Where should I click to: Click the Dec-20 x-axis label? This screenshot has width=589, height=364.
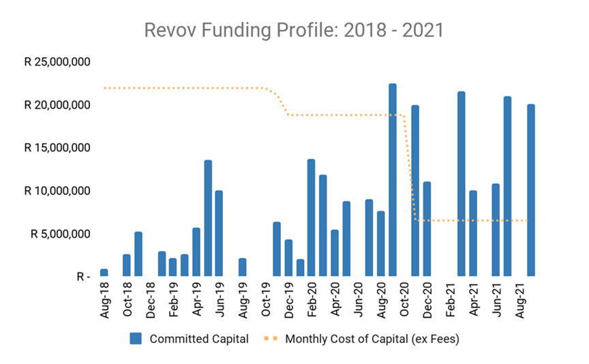[427, 300]
